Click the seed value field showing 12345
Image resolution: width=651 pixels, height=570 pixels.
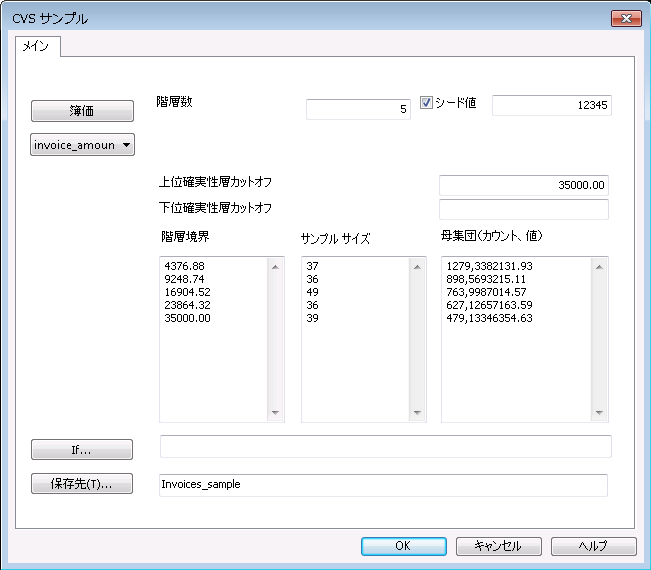click(551, 105)
